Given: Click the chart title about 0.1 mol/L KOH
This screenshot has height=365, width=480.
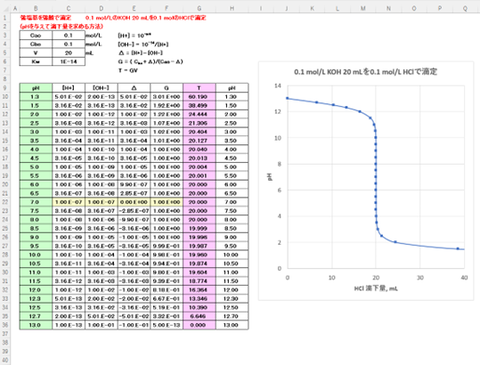Looking at the screenshot, I should point(365,72).
